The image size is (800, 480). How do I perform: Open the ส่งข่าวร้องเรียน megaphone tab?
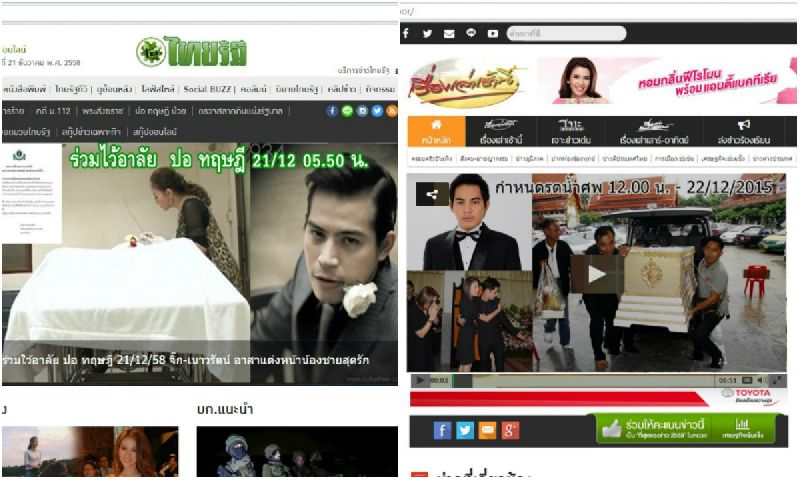743,132
